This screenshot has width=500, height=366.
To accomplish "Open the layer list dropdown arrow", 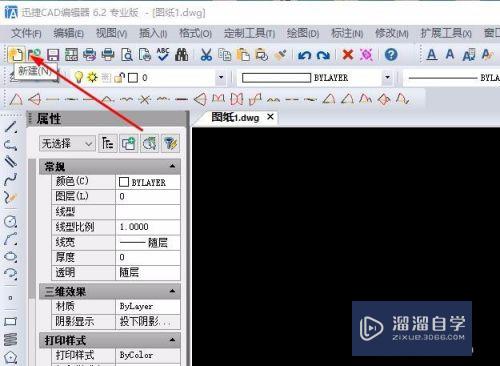I will coord(221,78).
